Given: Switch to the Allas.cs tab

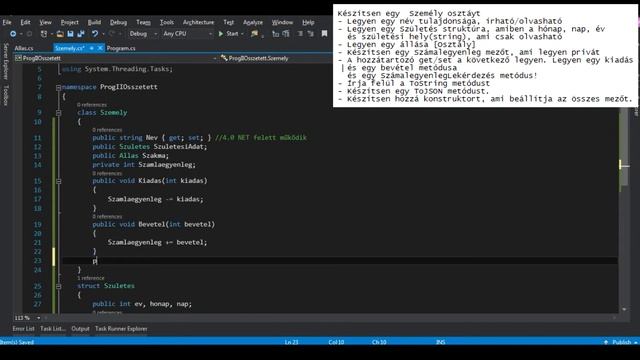Looking at the screenshot, I should coord(24,48).
